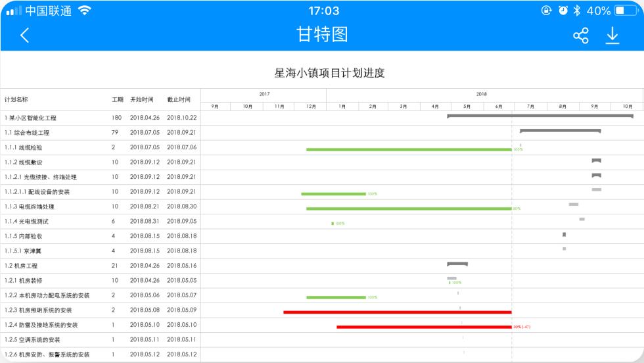Select row 1.1.2.1 光缆续接、终端处理
The width and height of the screenshot is (644, 363).
click(322, 177)
